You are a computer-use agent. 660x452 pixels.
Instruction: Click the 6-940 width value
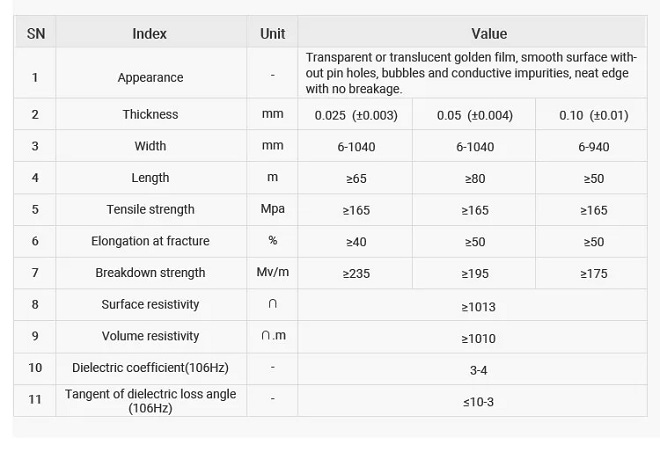593,147
